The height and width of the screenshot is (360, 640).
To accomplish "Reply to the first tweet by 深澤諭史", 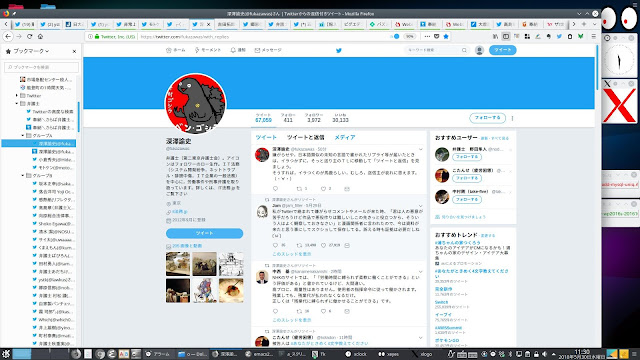I will click(x=275, y=189).
